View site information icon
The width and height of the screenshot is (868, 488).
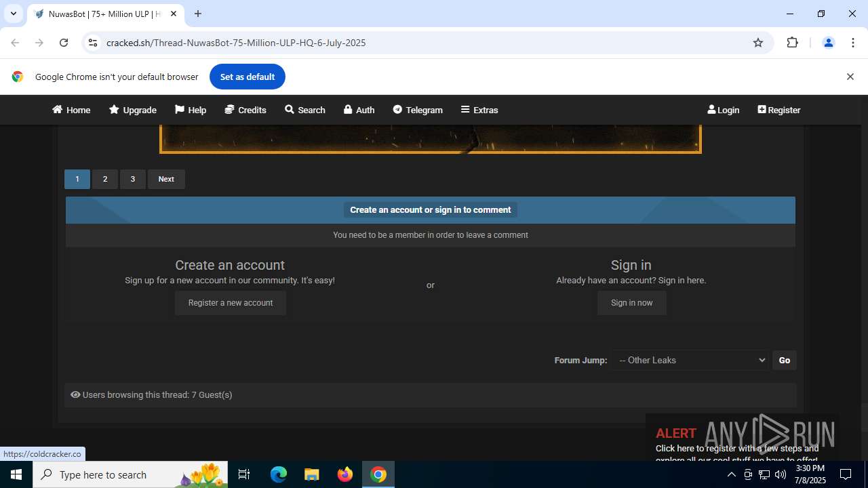click(93, 43)
